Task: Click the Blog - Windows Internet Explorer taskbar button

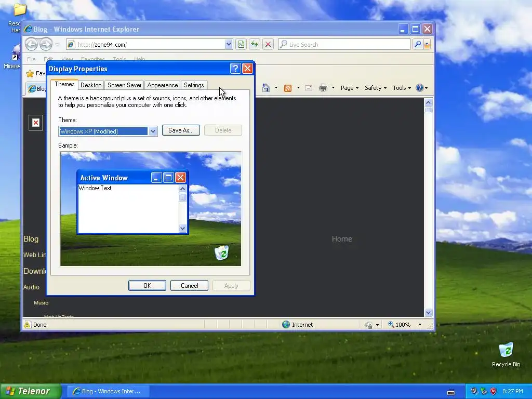Action: [x=107, y=391]
